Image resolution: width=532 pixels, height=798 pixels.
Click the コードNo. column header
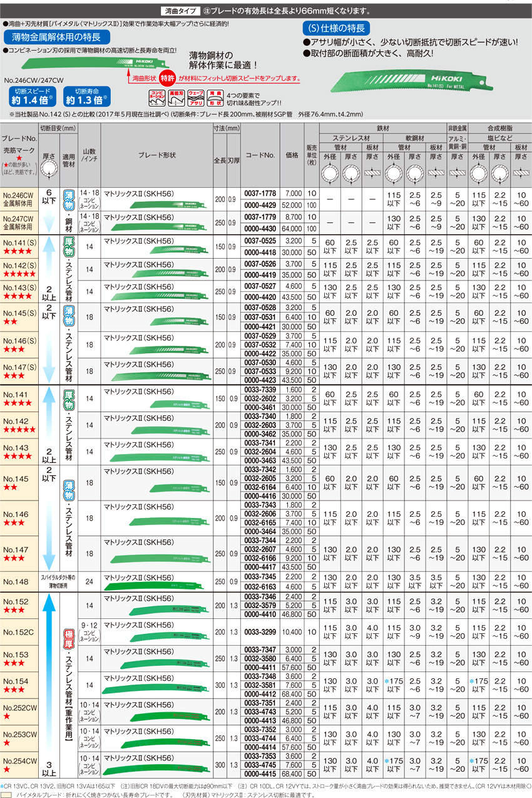pyautogui.click(x=260, y=155)
